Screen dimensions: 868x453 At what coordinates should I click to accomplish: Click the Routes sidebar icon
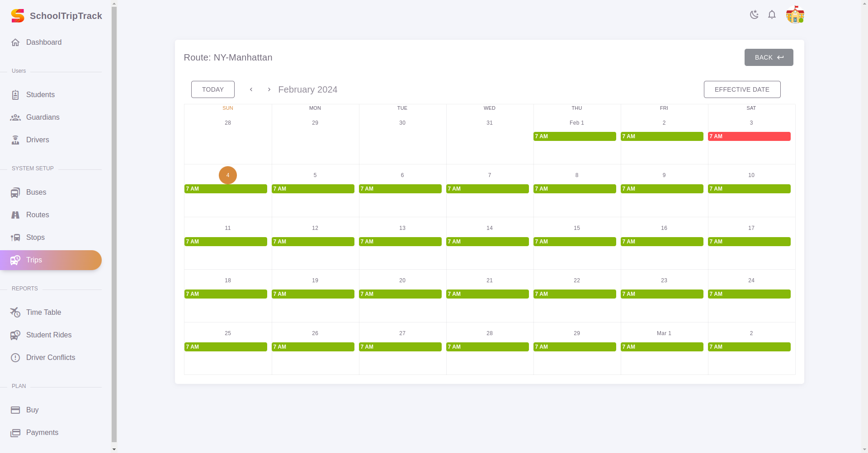point(15,215)
